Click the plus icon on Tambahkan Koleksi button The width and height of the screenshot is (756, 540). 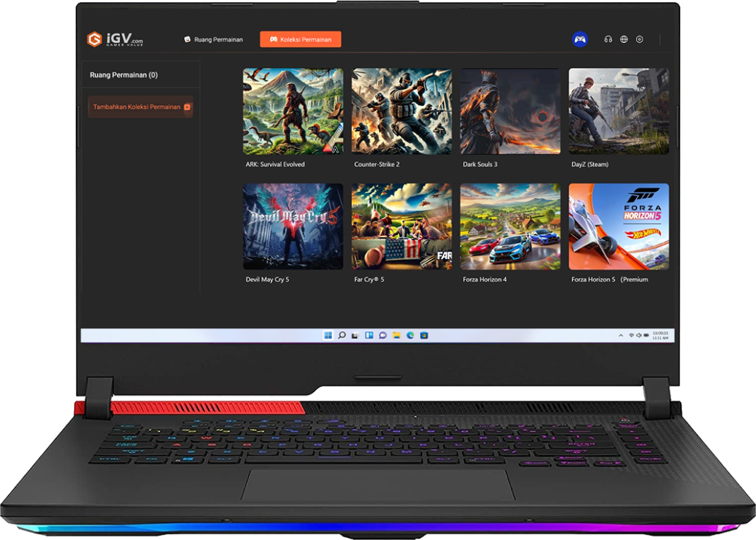tap(187, 107)
